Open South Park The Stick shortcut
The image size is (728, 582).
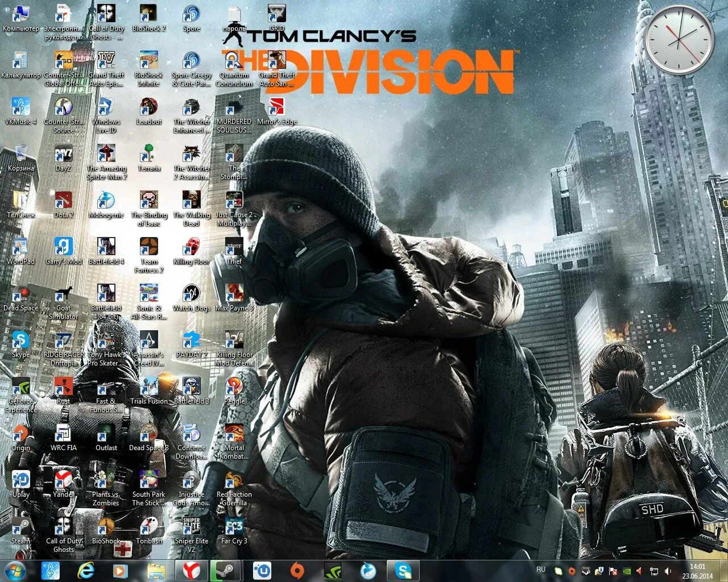click(149, 489)
